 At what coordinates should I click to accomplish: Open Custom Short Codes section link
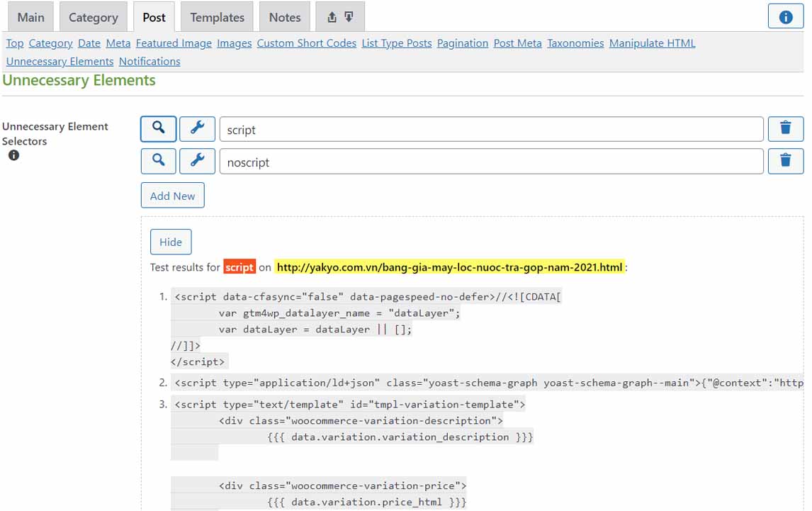[307, 43]
